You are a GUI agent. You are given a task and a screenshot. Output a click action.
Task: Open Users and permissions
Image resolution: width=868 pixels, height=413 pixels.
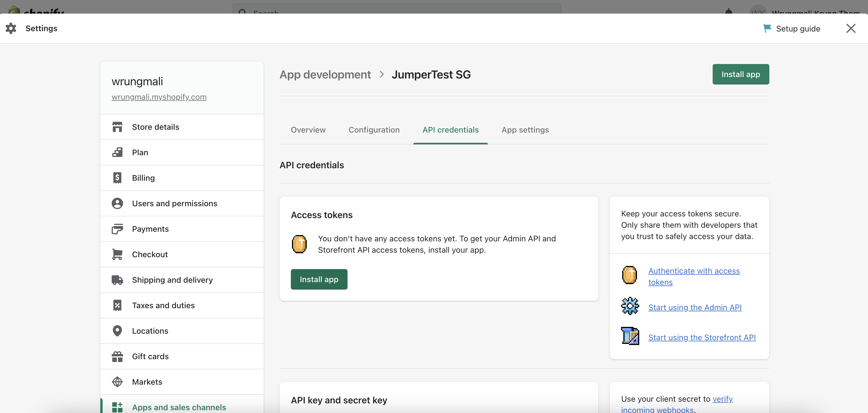(182, 203)
